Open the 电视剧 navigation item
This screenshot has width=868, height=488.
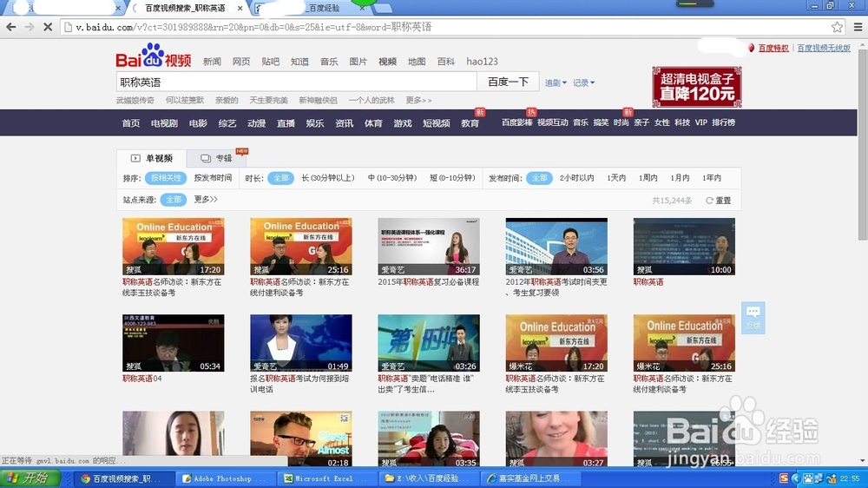164,123
